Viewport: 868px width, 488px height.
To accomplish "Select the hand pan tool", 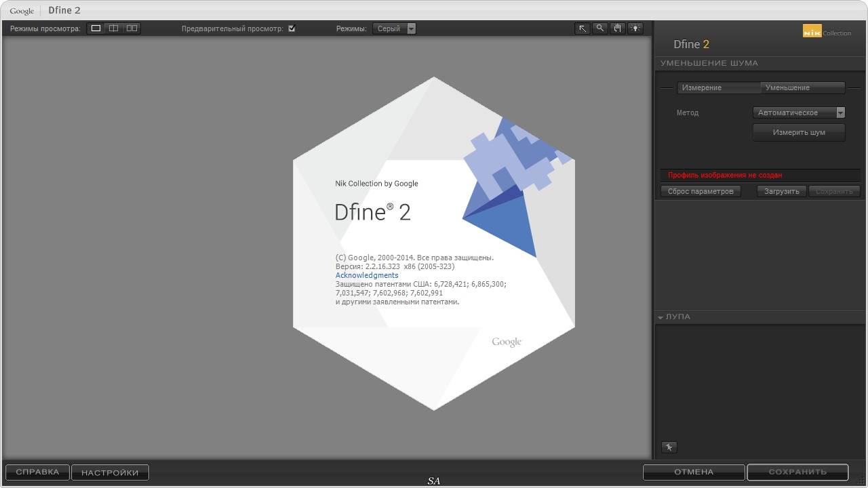I will point(617,28).
